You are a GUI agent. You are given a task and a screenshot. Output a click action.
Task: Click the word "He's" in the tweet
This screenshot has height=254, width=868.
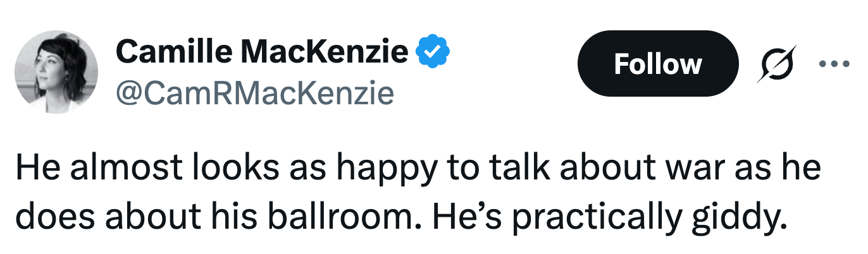point(459,216)
